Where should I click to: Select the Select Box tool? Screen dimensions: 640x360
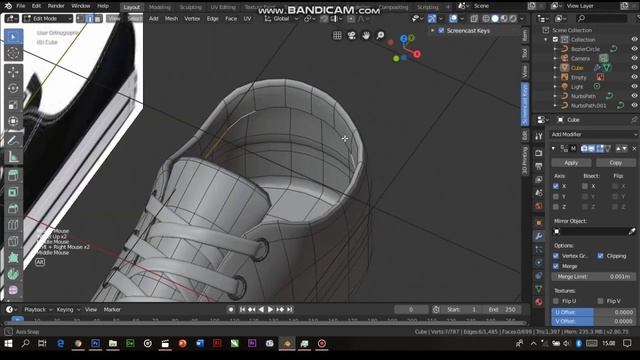[x=13, y=37]
